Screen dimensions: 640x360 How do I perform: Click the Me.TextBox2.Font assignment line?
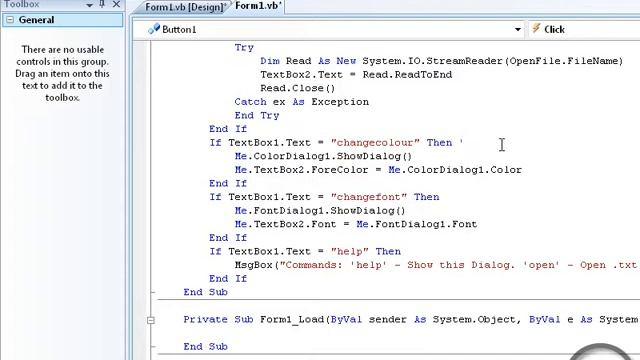356,224
